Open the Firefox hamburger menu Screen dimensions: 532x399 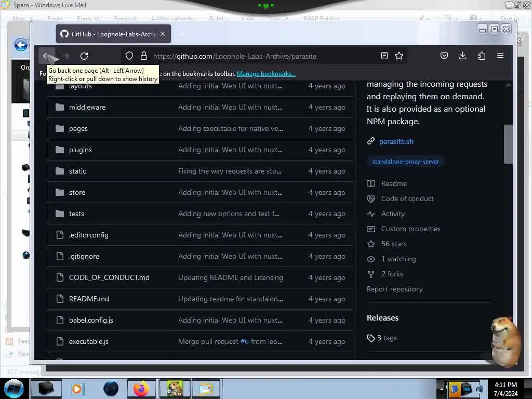point(500,56)
